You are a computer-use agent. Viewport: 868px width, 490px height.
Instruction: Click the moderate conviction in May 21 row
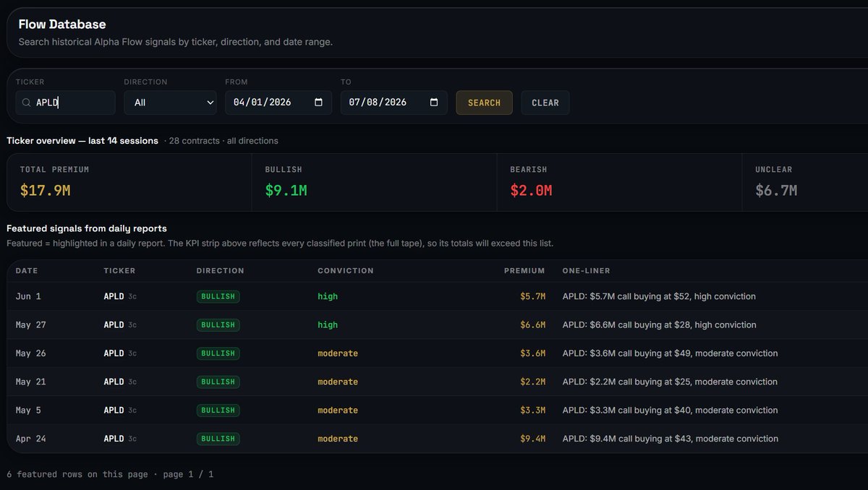pyautogui.click(x=338, y=382)
